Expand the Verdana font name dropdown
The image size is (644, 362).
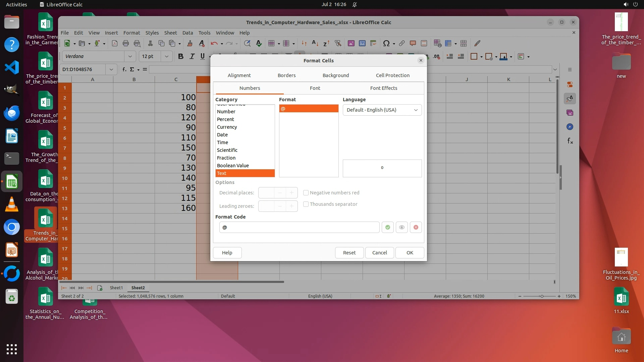click(130, 56)
